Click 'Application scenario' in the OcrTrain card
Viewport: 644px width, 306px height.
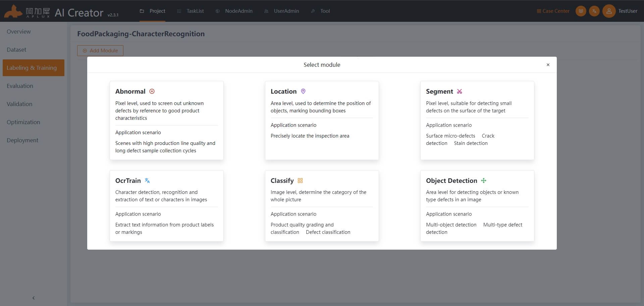pyautogui.click(x=138, y=214)
